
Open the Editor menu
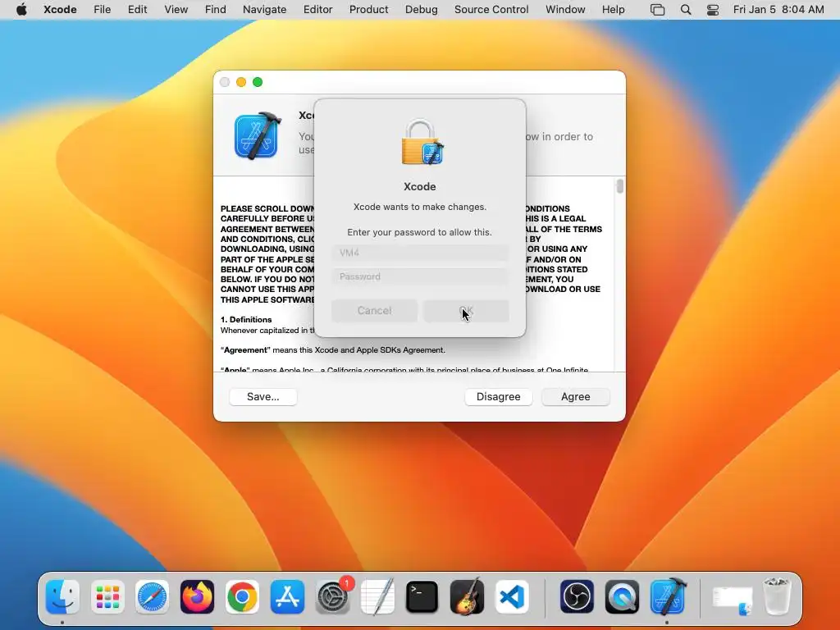(x=317, y=10)
